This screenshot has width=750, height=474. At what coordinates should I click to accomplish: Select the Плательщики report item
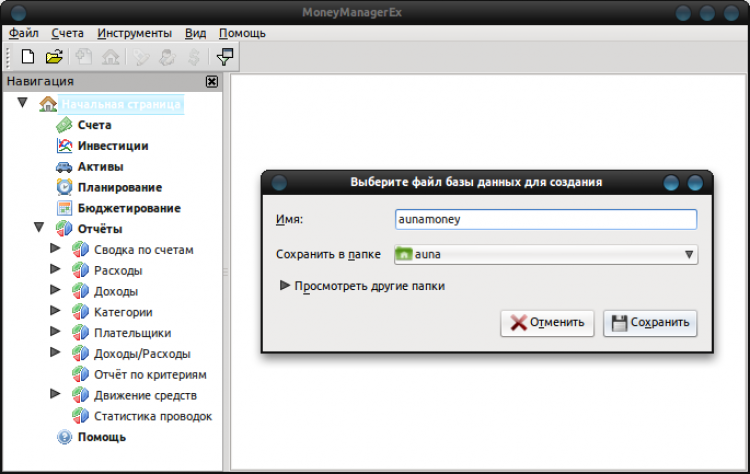[x=132, y=333]
